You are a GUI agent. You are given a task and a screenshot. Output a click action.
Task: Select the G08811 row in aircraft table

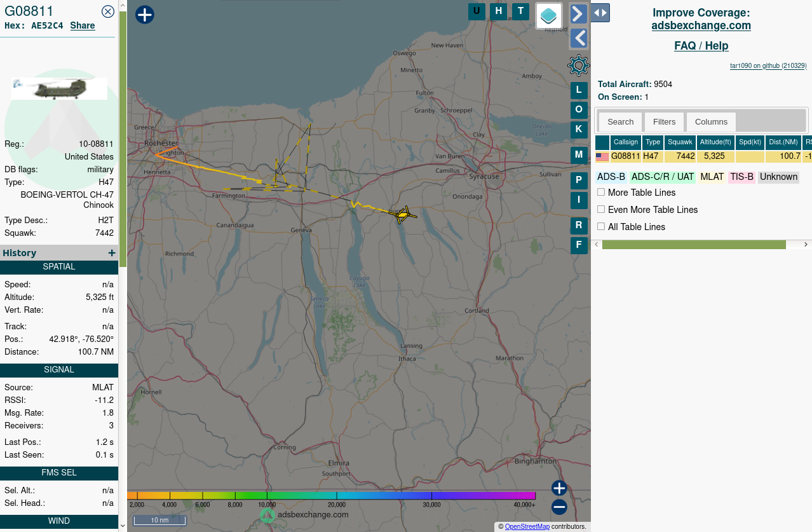pos(703,156)
